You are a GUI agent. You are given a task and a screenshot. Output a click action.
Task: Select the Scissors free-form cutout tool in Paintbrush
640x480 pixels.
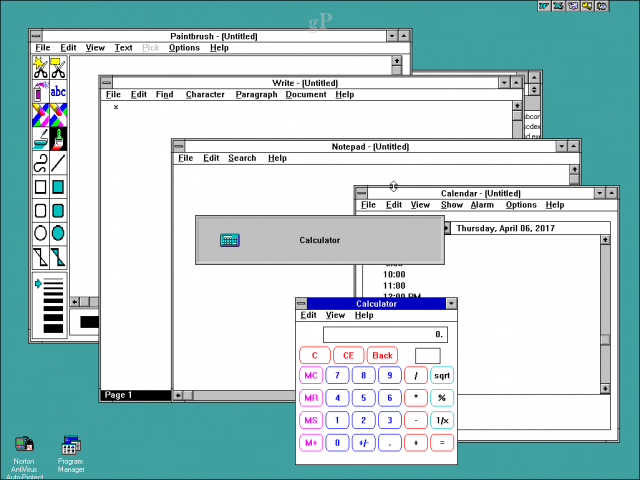41,68
